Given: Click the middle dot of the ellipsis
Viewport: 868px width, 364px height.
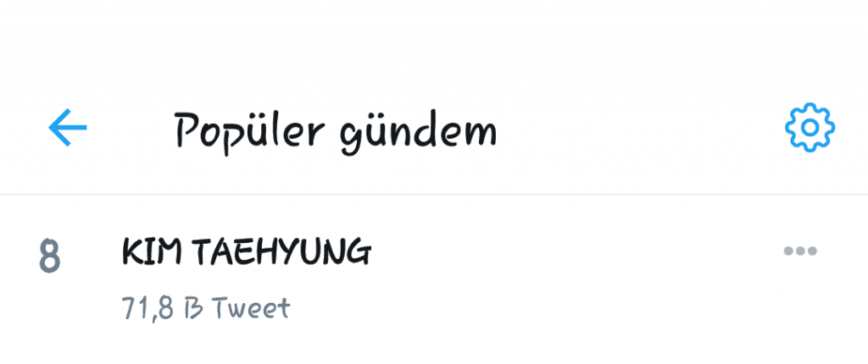Looking at the screenshot, I should point(800,251).
